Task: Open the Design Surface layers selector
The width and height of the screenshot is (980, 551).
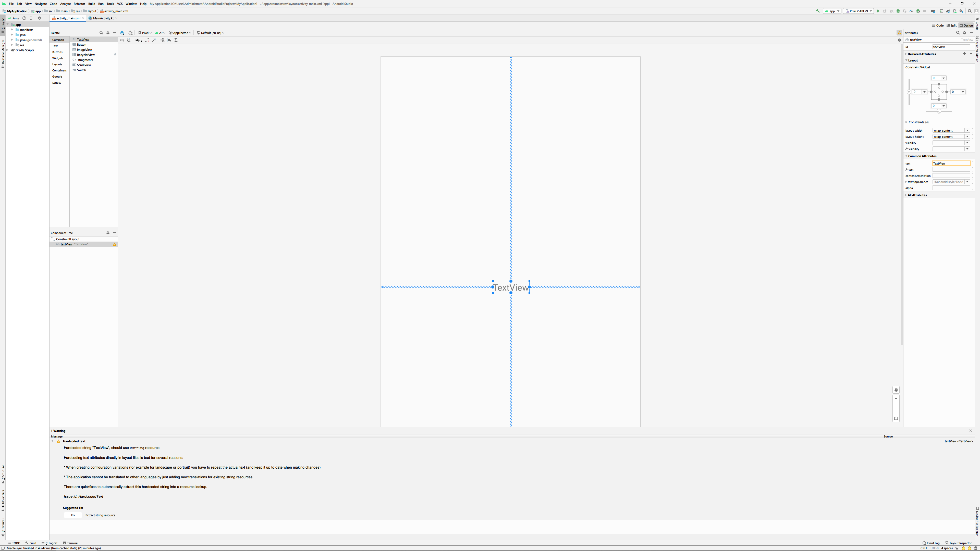Action: (122, 33)
